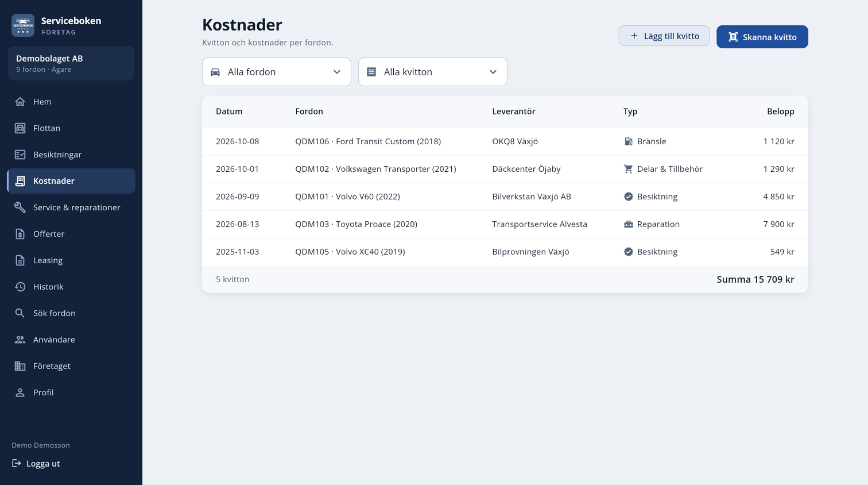Select the QDM106 Ford Transit Custom row
Image resolution: width=868 pixels, height=485 pixels.
pos(505,141)
